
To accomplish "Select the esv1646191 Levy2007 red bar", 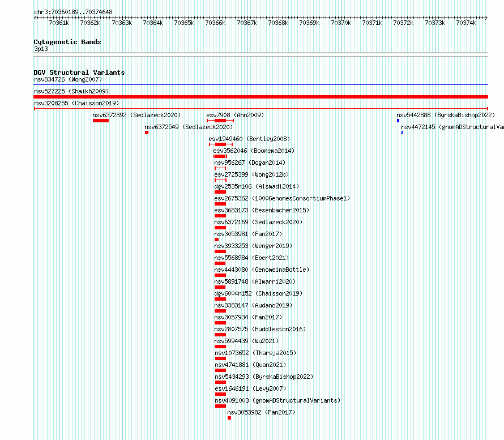I will pos(220,394).
